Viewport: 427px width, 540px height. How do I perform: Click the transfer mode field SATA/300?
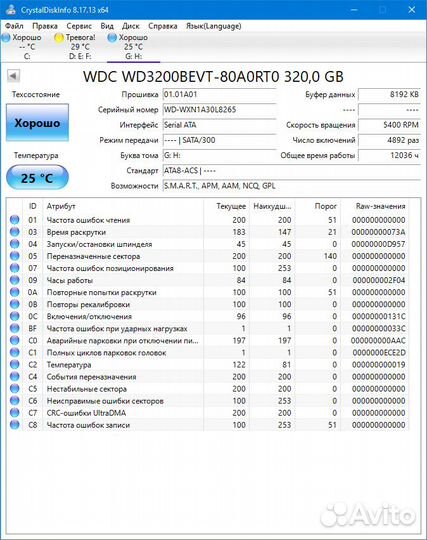click(x=219, y=140)
